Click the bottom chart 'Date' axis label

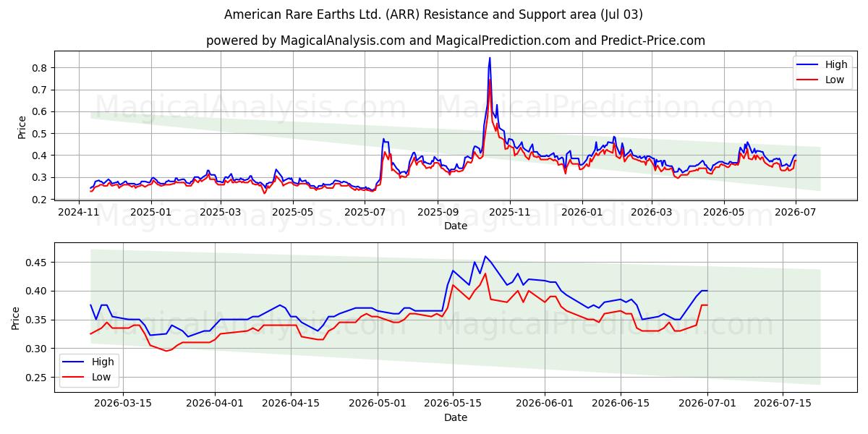click(456, 417)
